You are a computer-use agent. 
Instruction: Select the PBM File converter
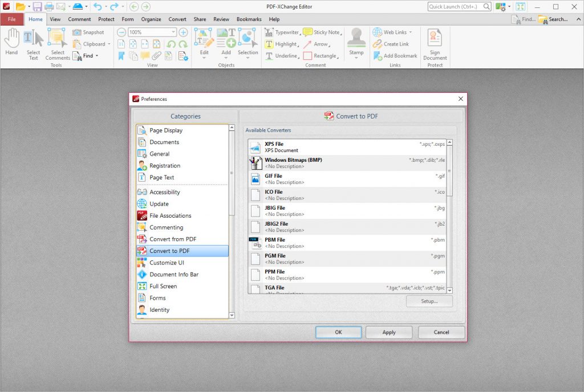click(x=347, y=243)
